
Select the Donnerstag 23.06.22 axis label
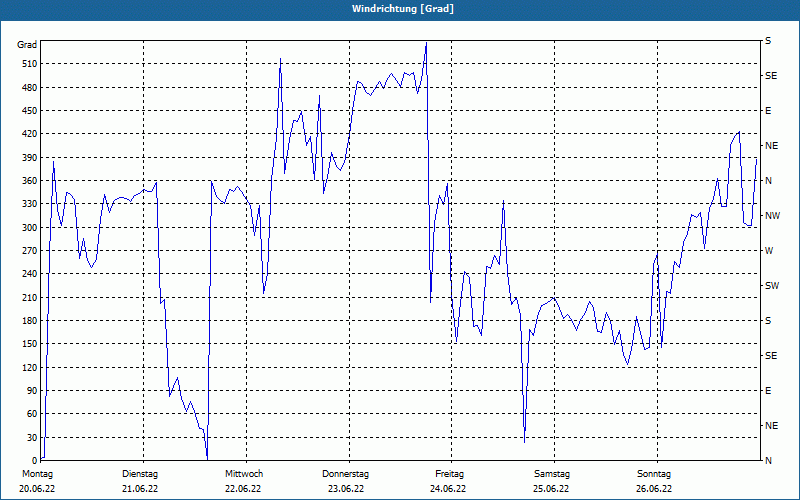click(x=345, y=481)
